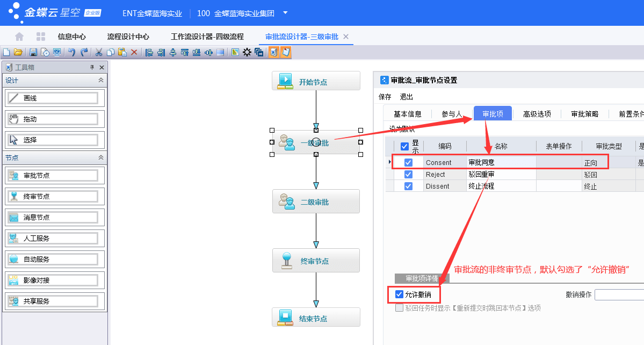Click the gear settings icon in toolbar
Image resolution: width=644 pixels, height=345 pixels.
(247, 52)
